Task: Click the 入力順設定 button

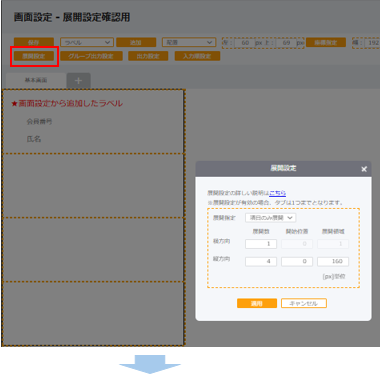Action: (197, 56)
